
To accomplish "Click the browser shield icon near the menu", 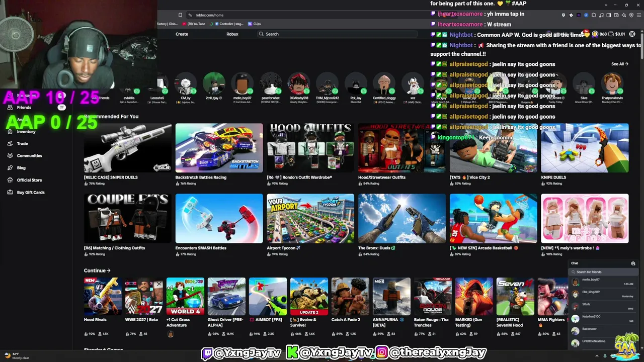I will pyautogui.click(x=631, y=15).
